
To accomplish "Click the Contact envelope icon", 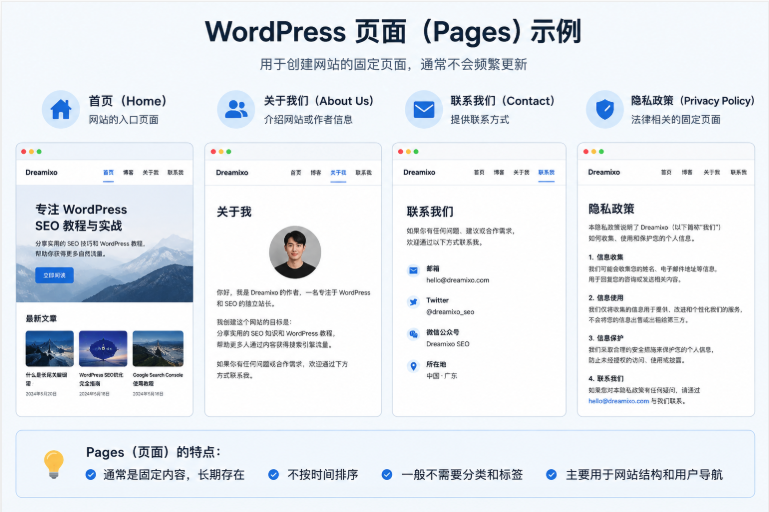I will (424, 109).
